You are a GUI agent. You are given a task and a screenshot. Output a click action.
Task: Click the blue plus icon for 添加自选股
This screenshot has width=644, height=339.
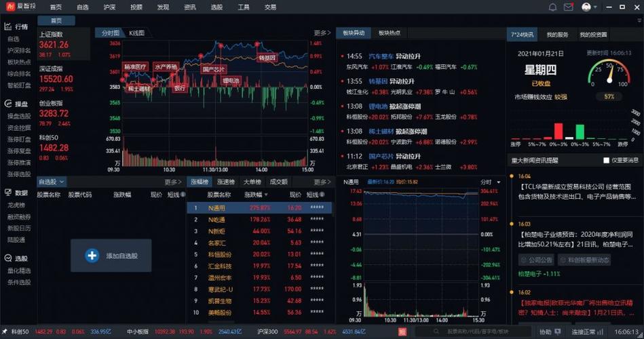pyautogui.click(x=92, y=256)
